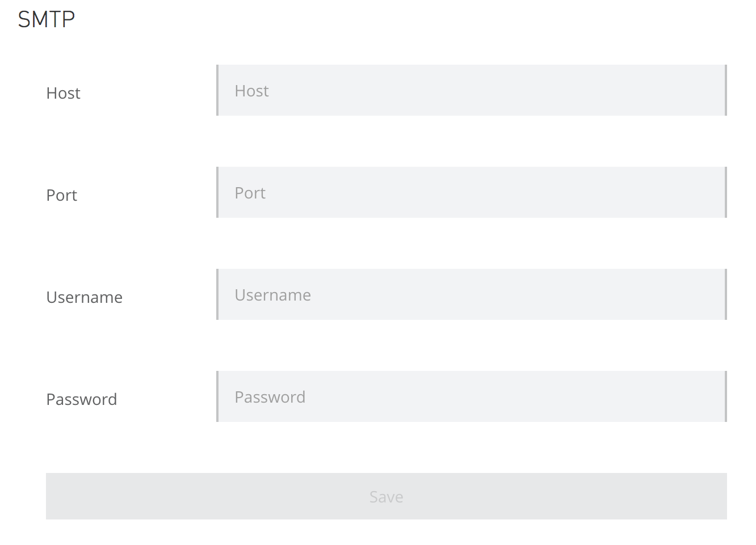The image size is (756, 545).
Task: Click inside the Port placeholder text
Action: 249,192
